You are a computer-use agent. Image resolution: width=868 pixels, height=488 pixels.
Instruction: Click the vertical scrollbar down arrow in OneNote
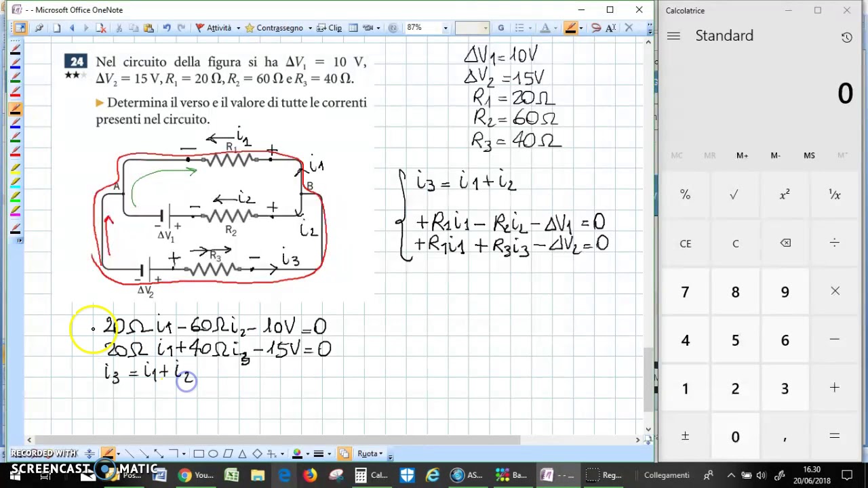click(x=648, y=429)
